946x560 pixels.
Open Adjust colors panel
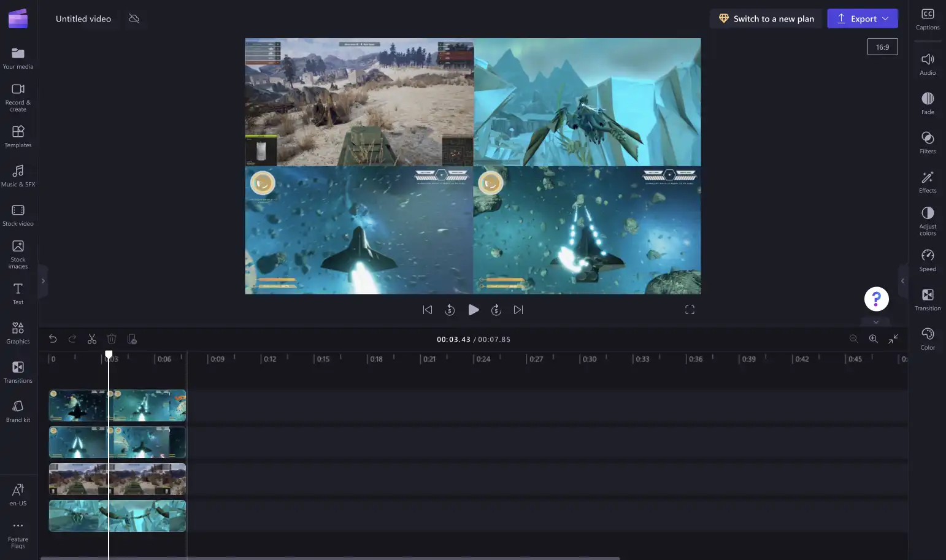(928, 221)
